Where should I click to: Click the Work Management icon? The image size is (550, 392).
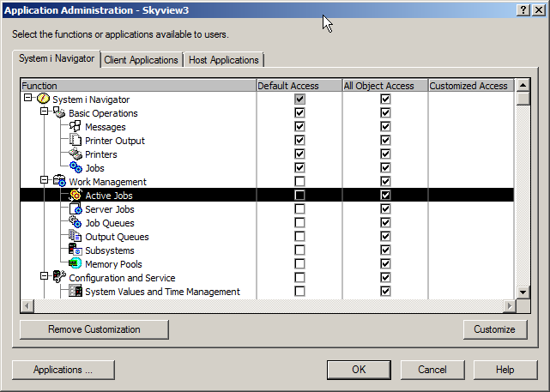59,181
